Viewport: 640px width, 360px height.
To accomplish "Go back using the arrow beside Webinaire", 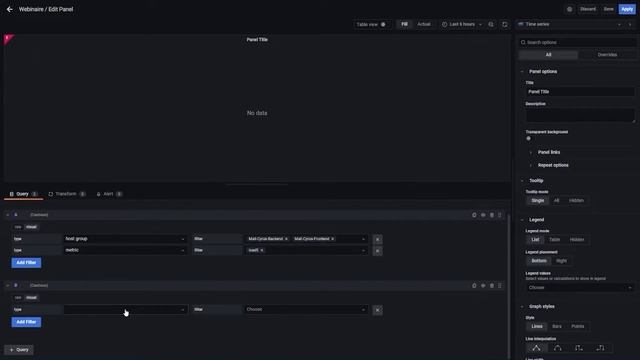I will [x=9, y=9].
